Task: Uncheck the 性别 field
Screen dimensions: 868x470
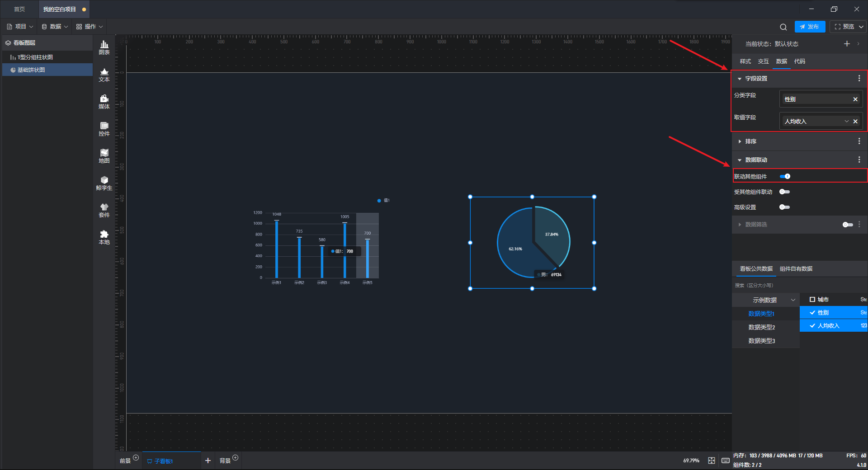Action: point(812,312)
